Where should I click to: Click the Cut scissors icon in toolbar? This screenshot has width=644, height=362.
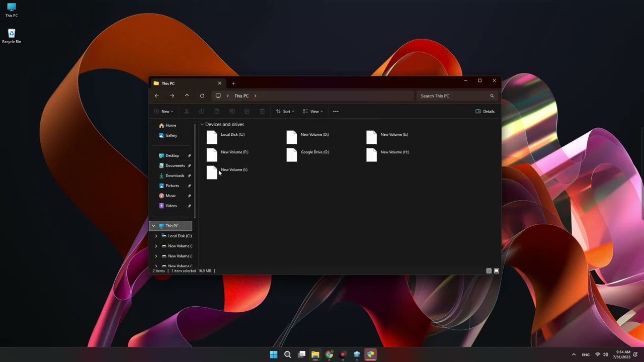(187, 111)
